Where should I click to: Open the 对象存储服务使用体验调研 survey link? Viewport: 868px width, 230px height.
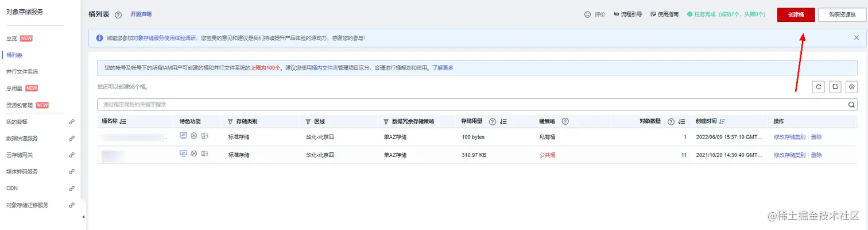pos(164,38)
